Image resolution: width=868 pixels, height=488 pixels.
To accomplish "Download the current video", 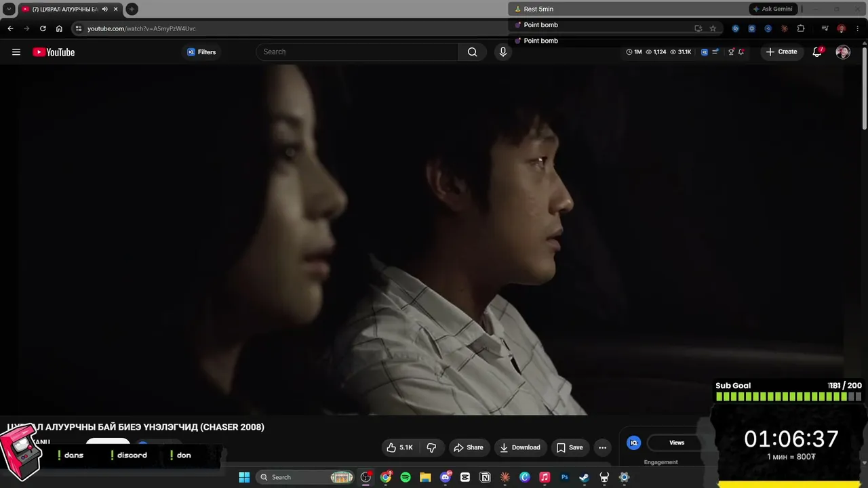I will (520, 447).
